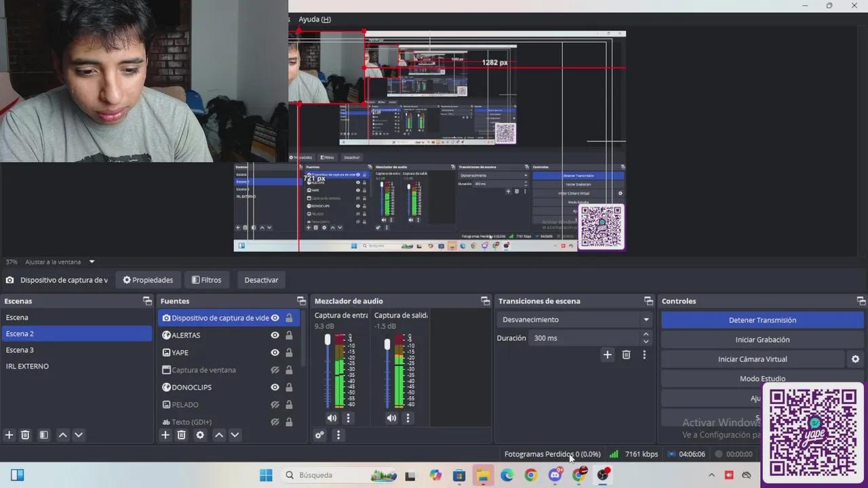Screen dimensions: 868x488
Task: Open the audio mixer options menu
Action: pos(338,435)
